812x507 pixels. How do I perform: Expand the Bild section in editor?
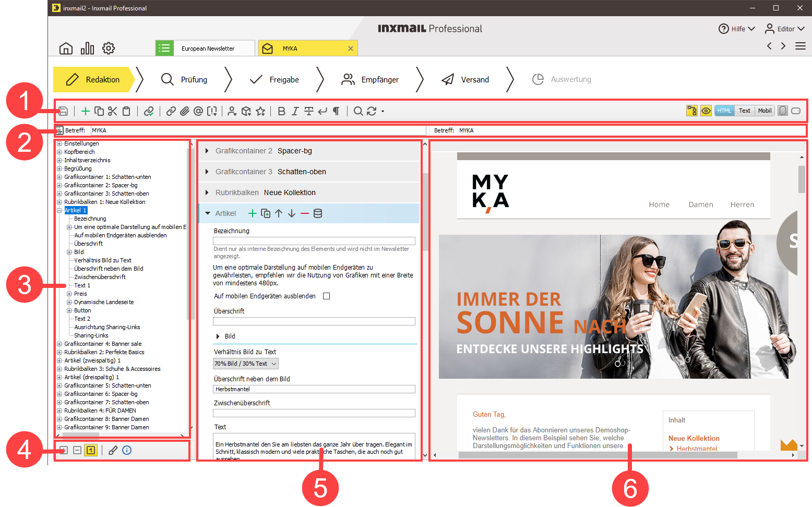click(x=218, y=336)
